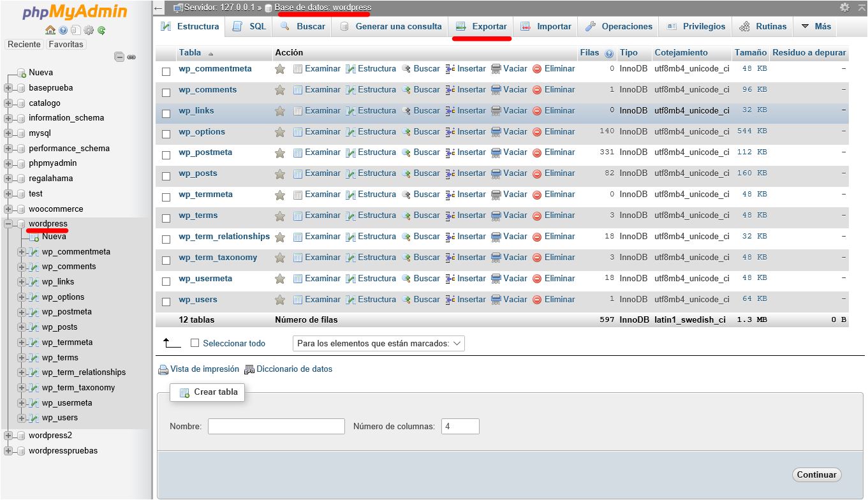The width and height of the screenshot is (868, 500).
Task: Select regalahama database in sidebar
Action: (x=50, y=179)
